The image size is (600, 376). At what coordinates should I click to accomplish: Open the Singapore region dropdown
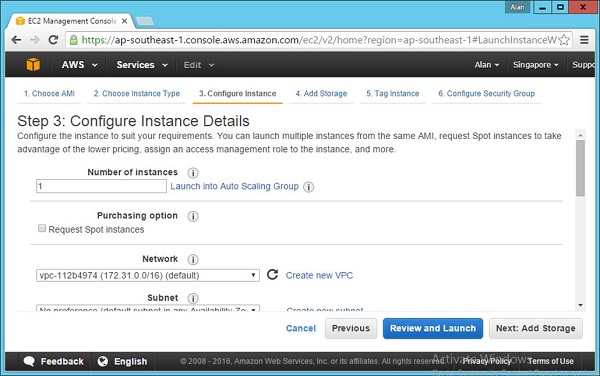point(535,65)
